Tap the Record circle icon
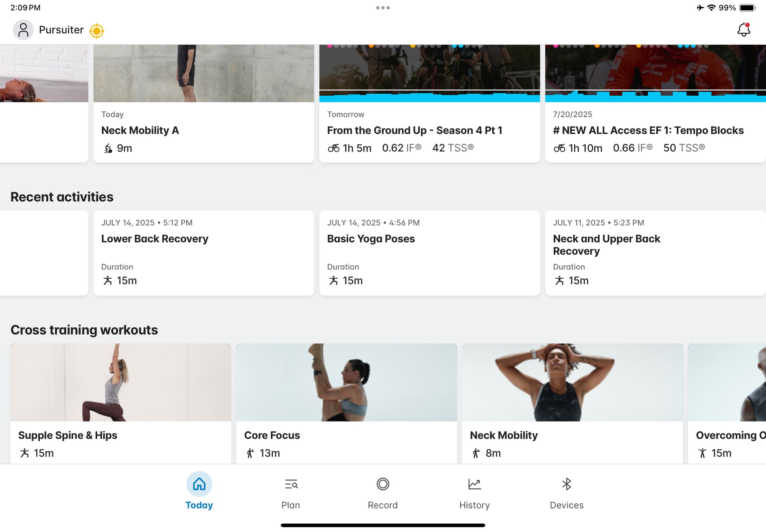Screen dimensions: 766x532 (383, 484)
